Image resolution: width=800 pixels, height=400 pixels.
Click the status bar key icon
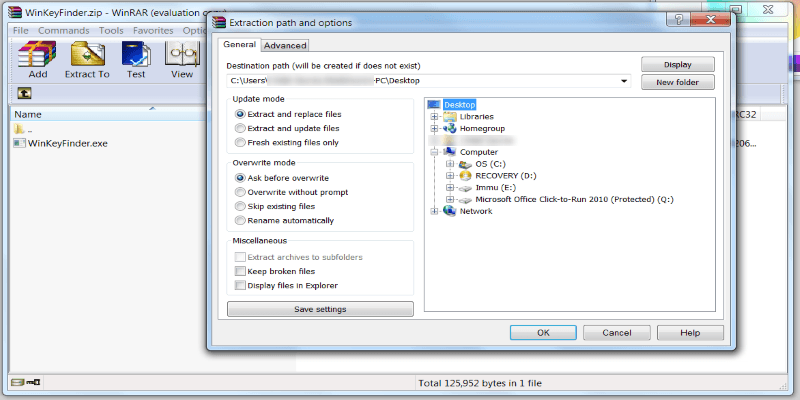[33, 382]
